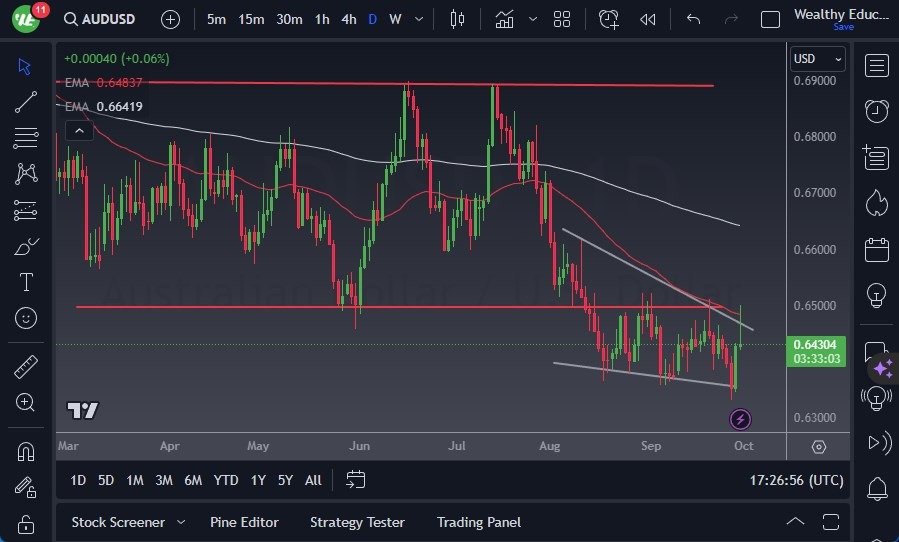Select the trend line drawing tool
Viewport: 899px width, 542px height.
pos(26,101)
